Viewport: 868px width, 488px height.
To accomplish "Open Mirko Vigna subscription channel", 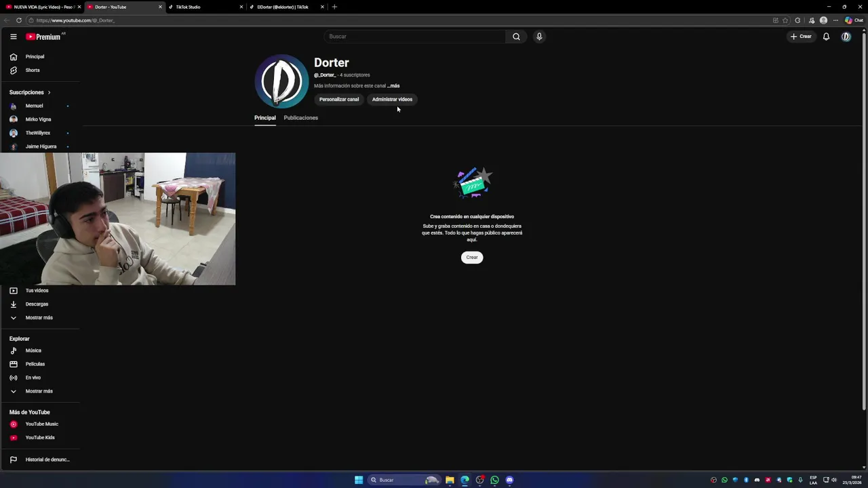I will [x=41, y=119].
